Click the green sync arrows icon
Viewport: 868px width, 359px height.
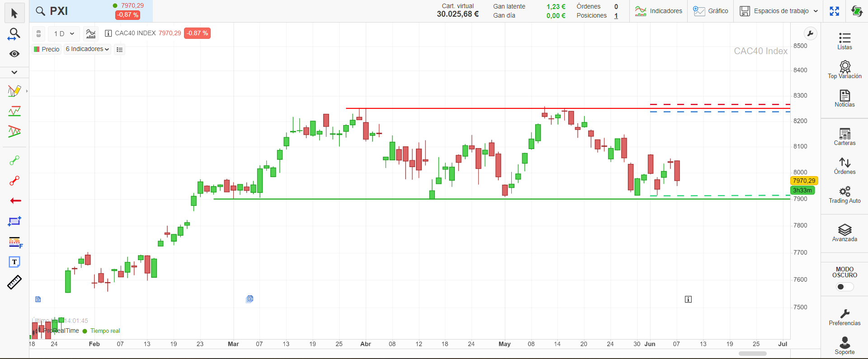pyautogui.click(x=857, y=11)
